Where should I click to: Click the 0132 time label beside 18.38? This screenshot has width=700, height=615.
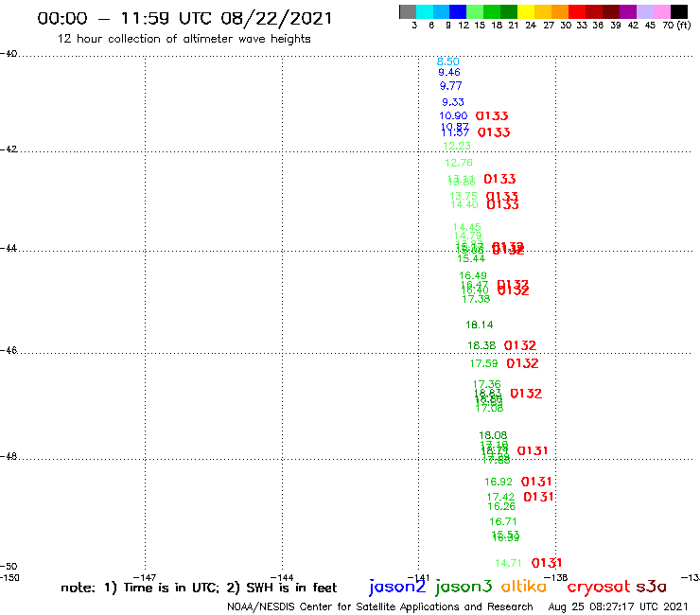point(520,345)
